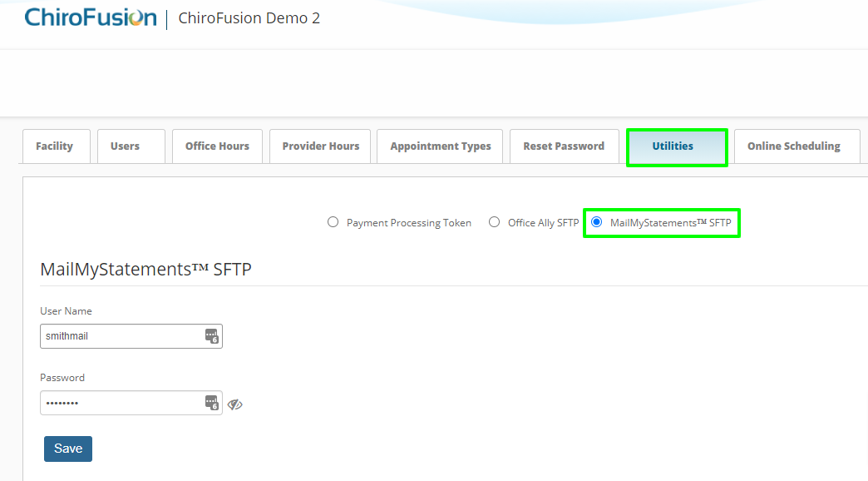Click the MailMyStatements SFTP section heading
Screen dimensions: 868x481
(145, 270)
